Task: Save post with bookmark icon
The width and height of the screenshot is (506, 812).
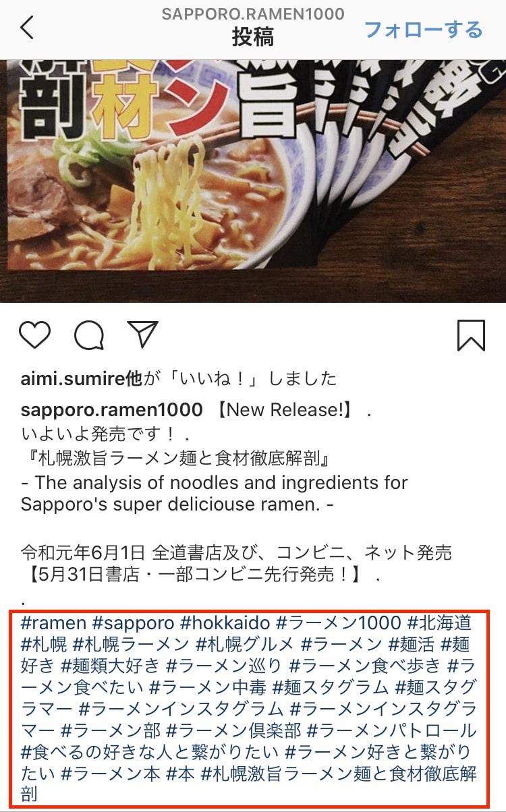Action: (471, 335)
